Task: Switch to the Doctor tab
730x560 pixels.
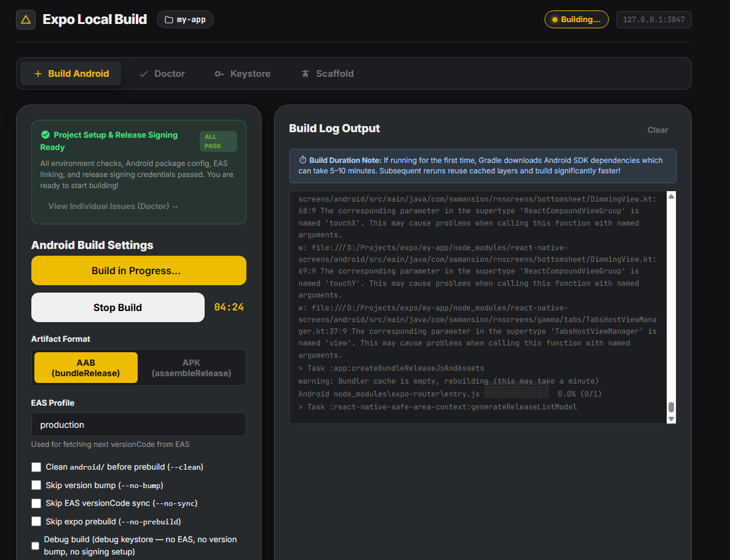Action: 162,74
